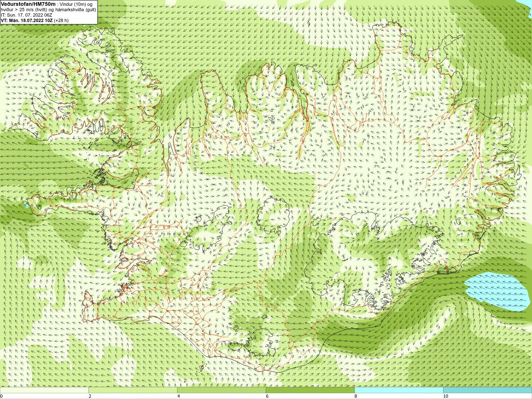Click the 2–4 m/s light green legend swatch
The width and height of the screenshot is (532, 399).
coord(133,390)
